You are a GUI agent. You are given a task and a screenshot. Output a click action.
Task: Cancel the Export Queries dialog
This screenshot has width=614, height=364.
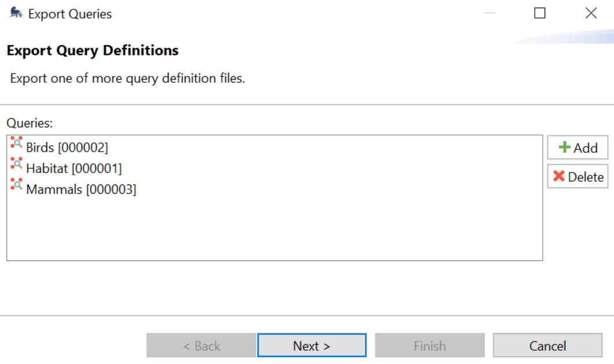point(547,346)
